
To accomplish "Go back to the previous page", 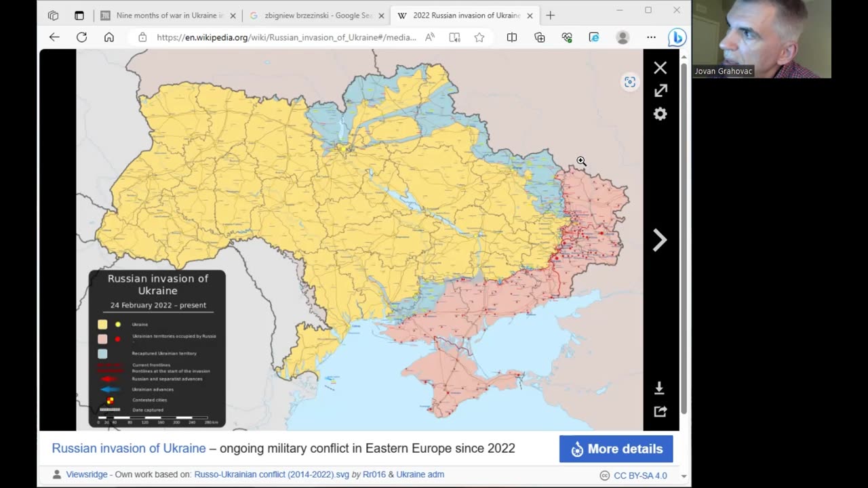I will pyautogui.click(x=54, y=37).
